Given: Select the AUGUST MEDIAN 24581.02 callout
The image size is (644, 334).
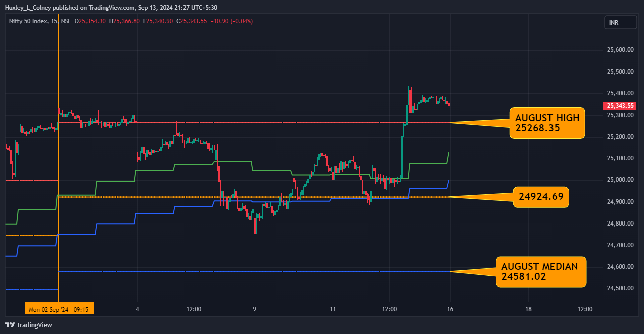Looking at the screenshot, I should click(540, 271).
